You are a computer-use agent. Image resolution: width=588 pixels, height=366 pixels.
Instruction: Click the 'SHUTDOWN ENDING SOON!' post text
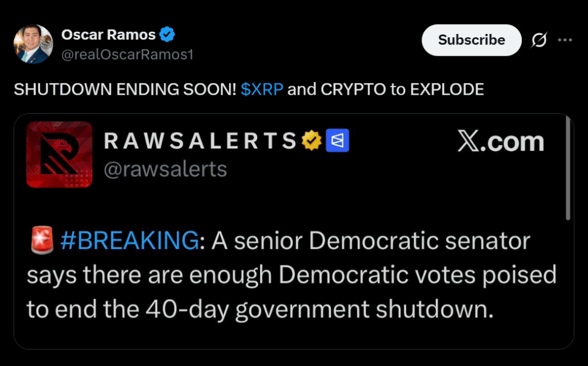(125, 90)
